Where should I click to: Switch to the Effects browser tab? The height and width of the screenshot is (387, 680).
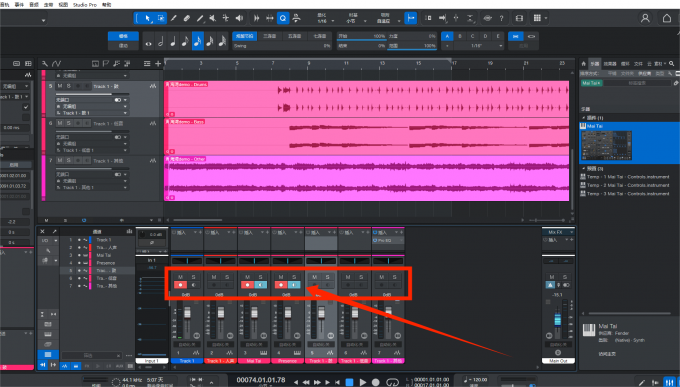(x=610, y=64)
